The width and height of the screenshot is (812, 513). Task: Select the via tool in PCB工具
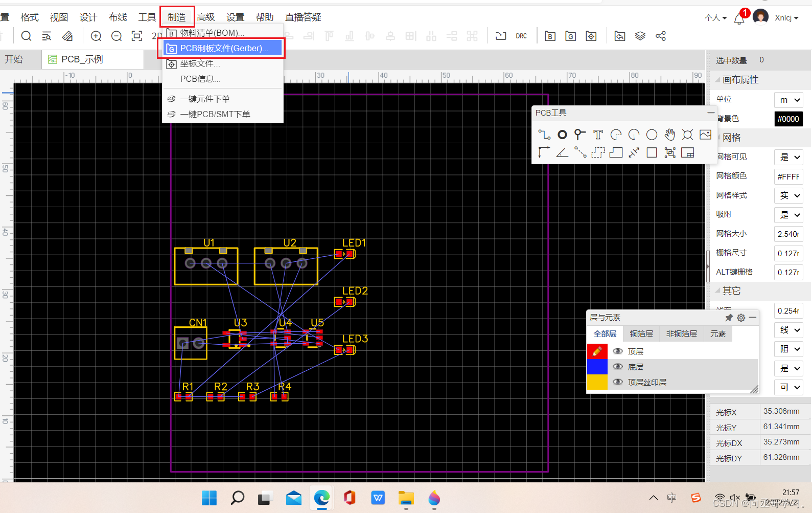579,135
